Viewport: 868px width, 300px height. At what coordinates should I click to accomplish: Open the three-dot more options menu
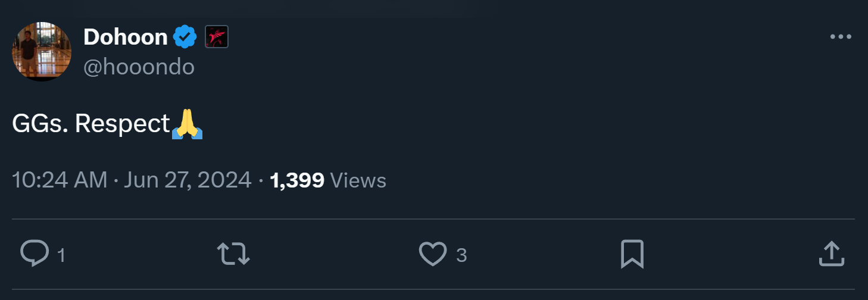[x=841, y=37]
